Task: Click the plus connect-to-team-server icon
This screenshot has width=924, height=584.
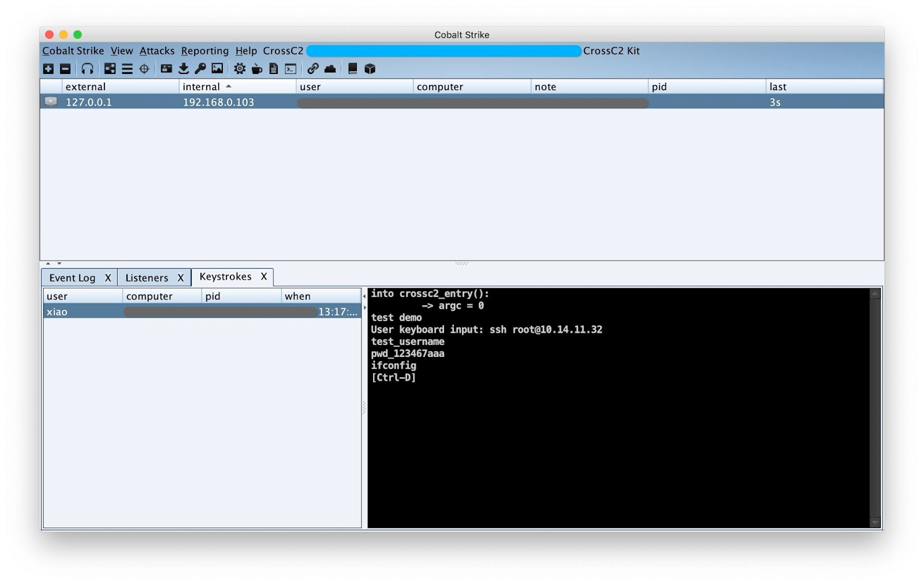Action: (x=49, y=69)
